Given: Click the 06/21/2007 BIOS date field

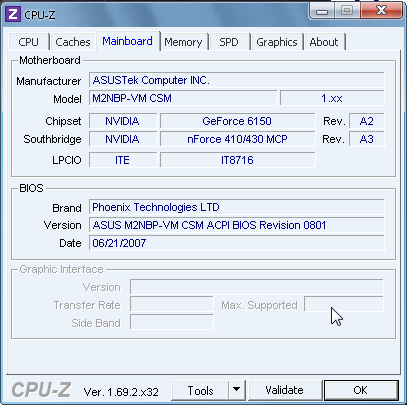Looking at the screenshot, I should tap(237, 243).
